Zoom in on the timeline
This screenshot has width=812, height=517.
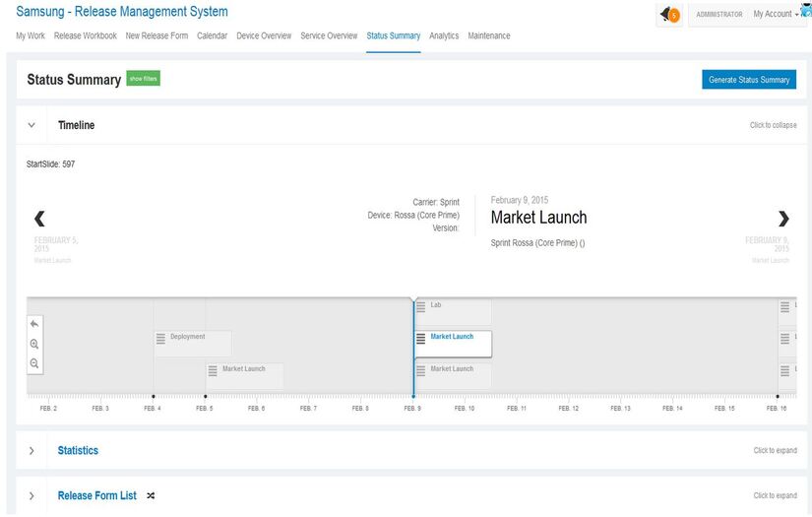point(34,344)
